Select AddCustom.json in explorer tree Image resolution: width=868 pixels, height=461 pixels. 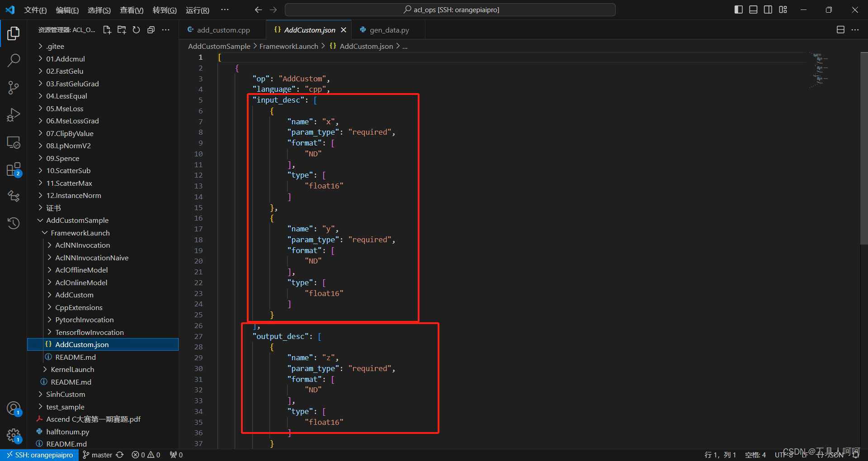click(x=103, y=344)
